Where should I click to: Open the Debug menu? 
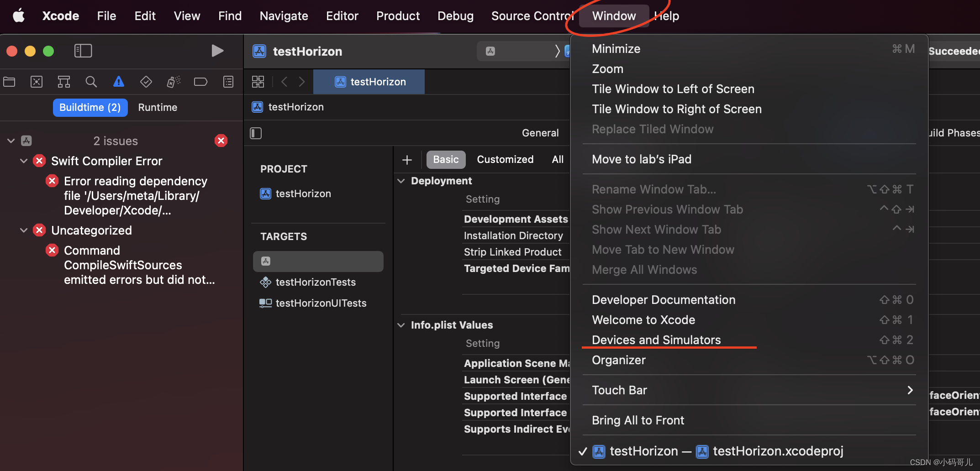point(455,16)
